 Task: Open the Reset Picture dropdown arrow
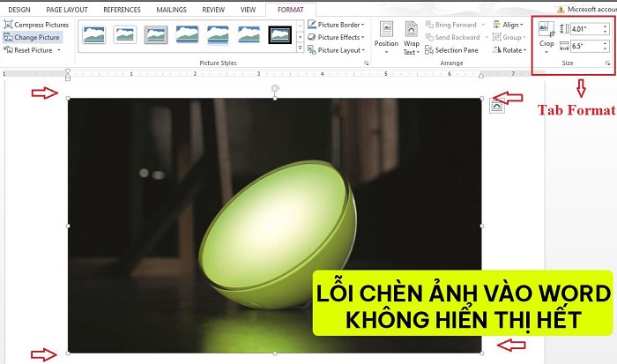[59, 50]
